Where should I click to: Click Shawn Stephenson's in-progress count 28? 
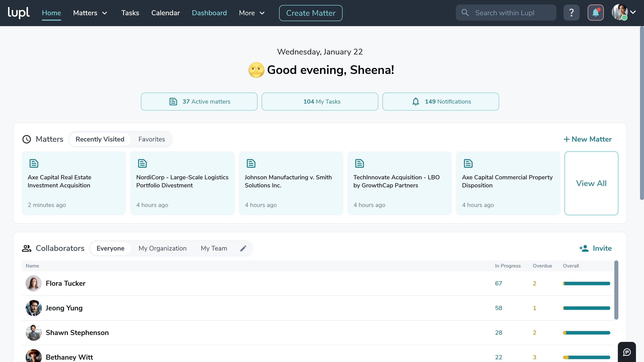pos(498,333)
